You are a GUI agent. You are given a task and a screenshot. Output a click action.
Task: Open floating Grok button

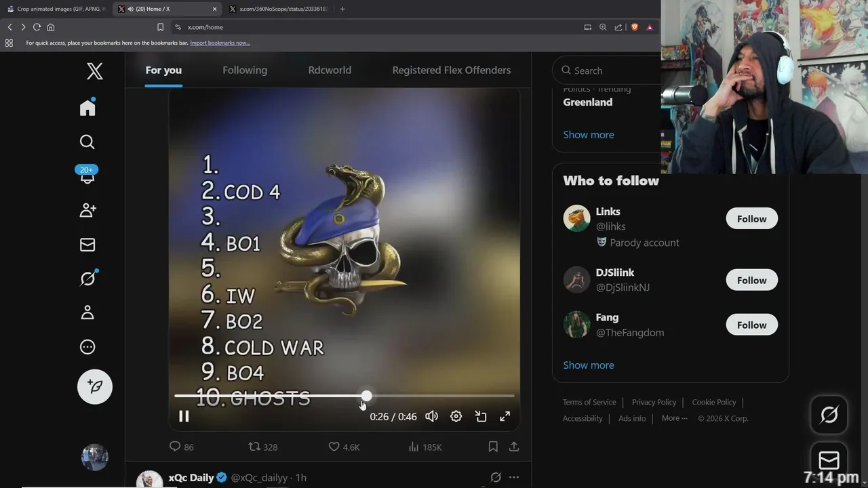[829, 414]
